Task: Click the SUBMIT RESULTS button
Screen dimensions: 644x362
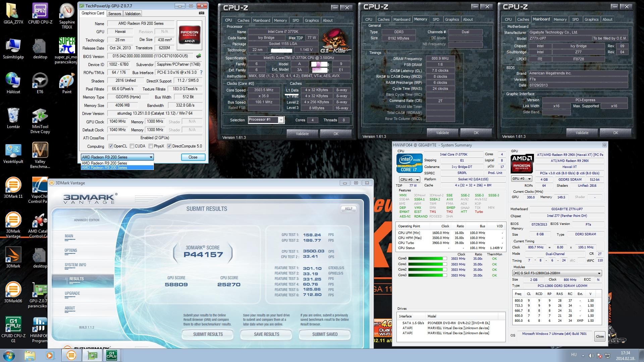Action: point(208,334)
